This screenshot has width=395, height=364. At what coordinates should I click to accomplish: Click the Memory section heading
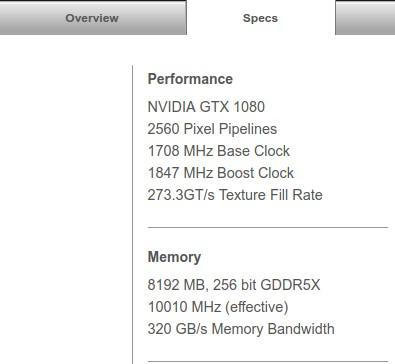tap(174, 257)
